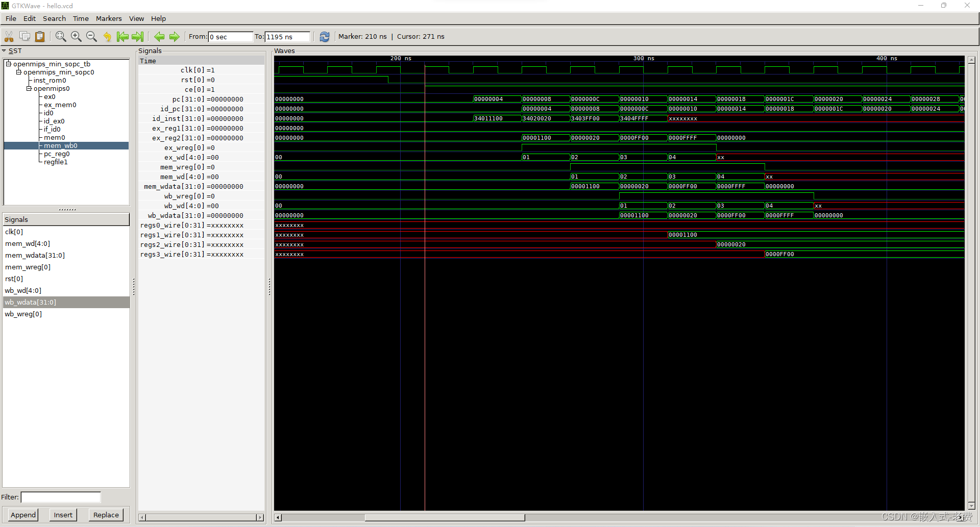This screenshot has height=527, width=980.
Task: Click the Insert button
Action: coord(63,515)
